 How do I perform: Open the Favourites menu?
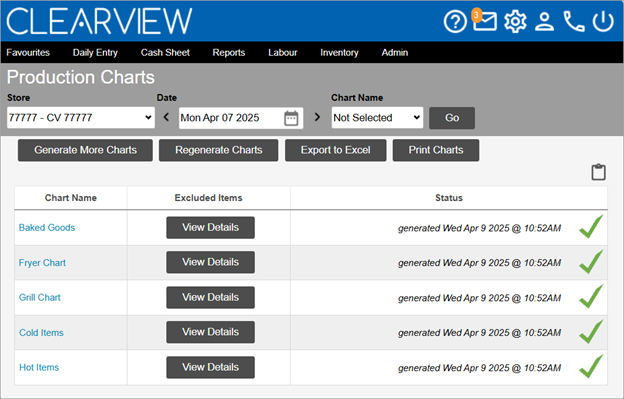(x=28, y=53)
